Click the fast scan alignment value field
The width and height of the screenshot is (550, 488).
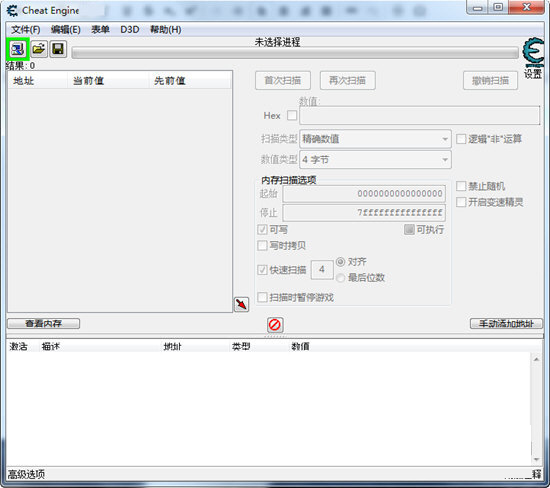[x=322, y=270]
